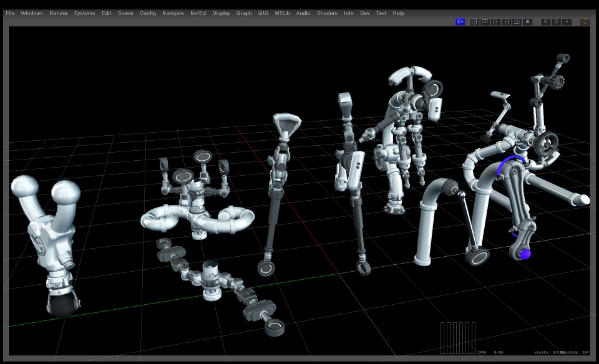
Task: Open the MTLib menu
Action: (x=282, y=13)
